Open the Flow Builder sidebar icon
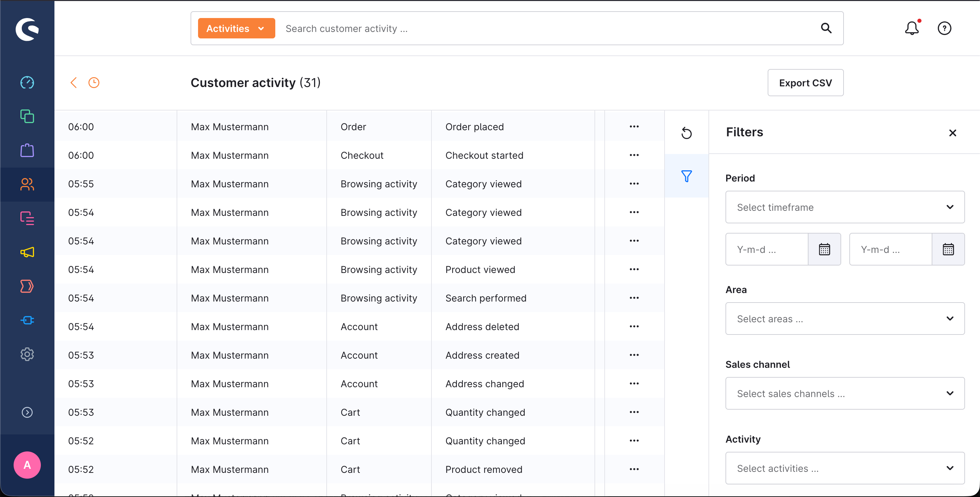980x497 pixels. tap(27, 286)
